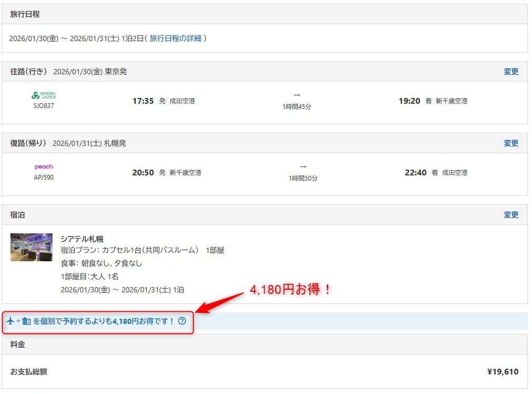Click the 料金 section header
This screenshot has width=532, height=394.
[18, 344]
